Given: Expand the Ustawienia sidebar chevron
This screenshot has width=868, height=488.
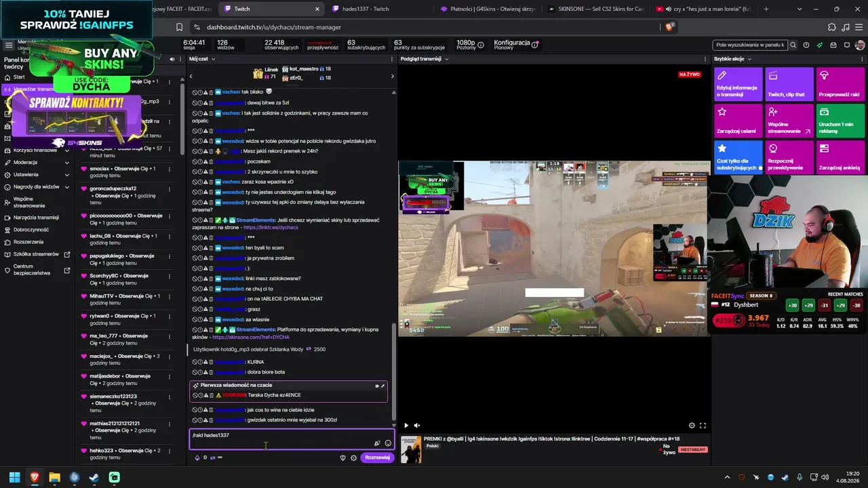Looking at the screenshot, I should [x=66, y=175].
